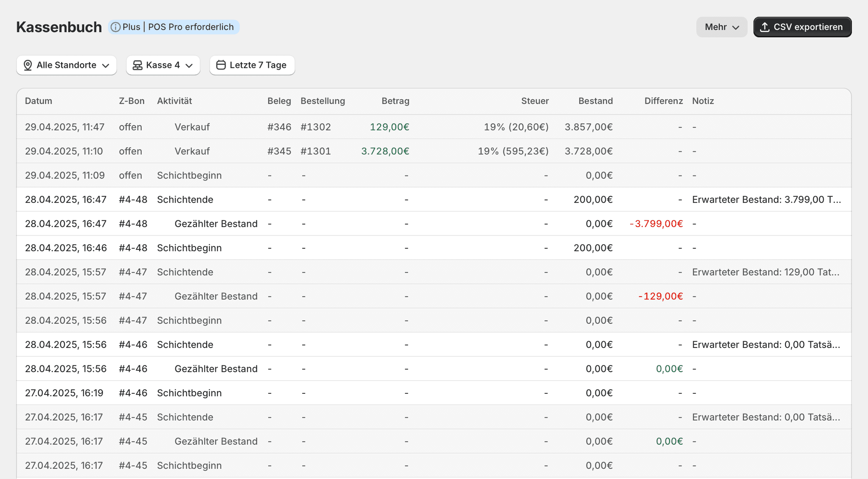
Task: Open the Letzte 7 Tage date filter
Action: (x=252, y=65)
